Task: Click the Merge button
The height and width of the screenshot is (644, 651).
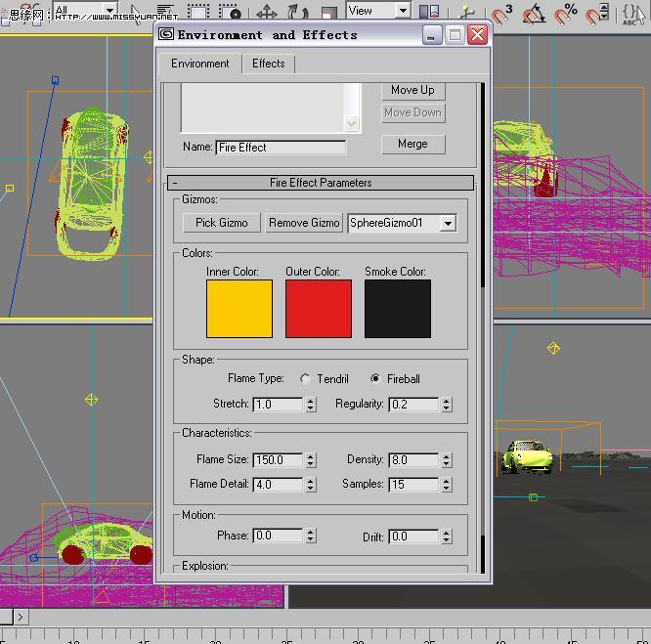Action: click(413, 144)
